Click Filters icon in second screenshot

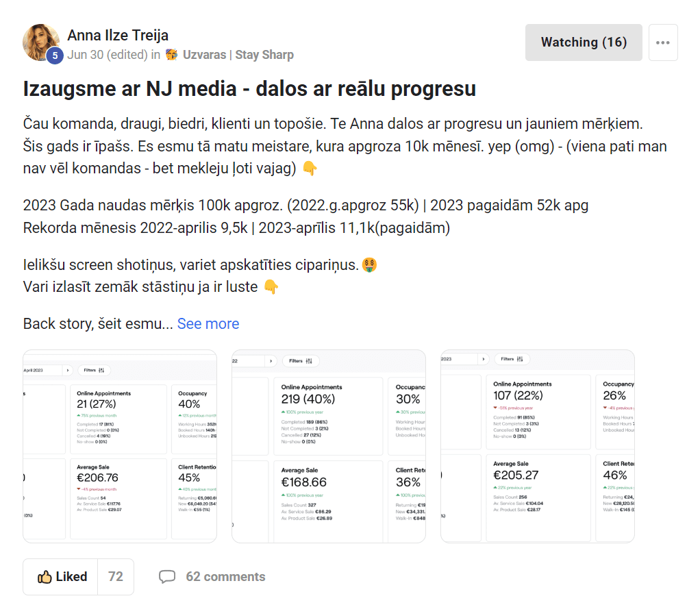309,361
